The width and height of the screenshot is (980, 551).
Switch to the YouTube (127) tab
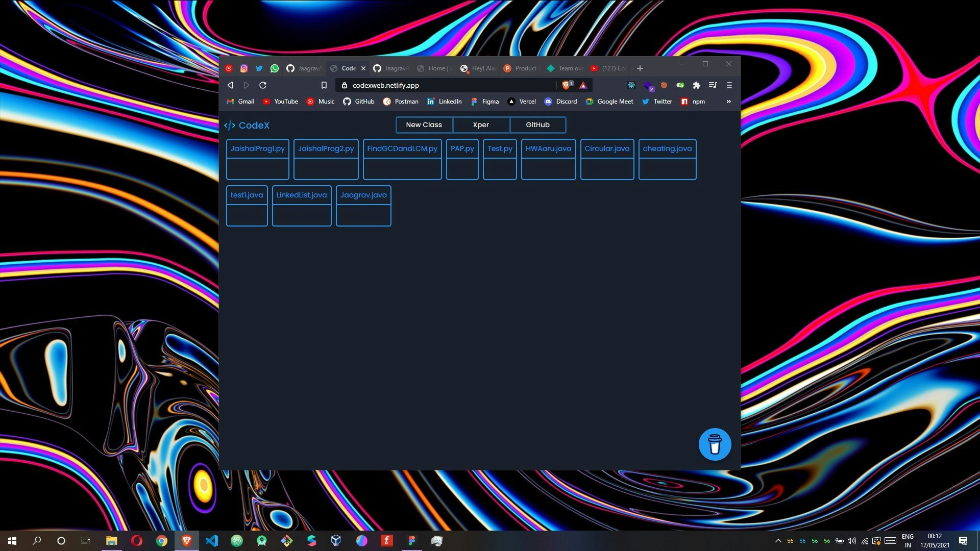608,68
